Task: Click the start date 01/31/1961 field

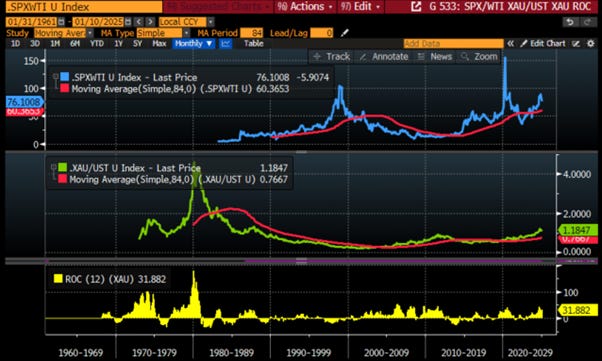Action: point(32,22)
